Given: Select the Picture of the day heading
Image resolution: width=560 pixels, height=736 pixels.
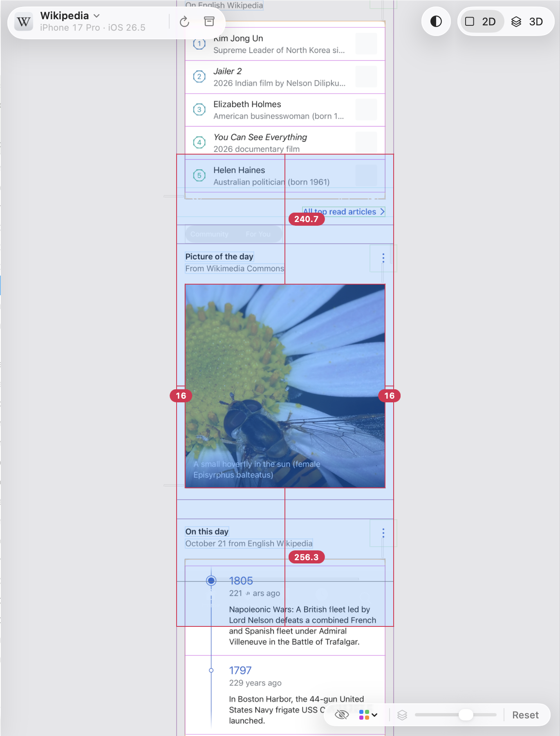Looking at the screenshot, I should click(x=219, y=257).
